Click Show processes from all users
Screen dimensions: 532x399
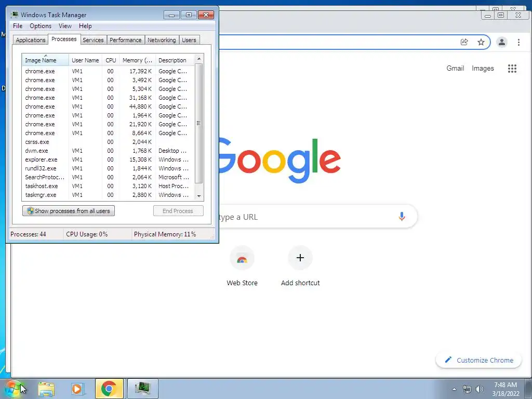click(x=69, y=211)
